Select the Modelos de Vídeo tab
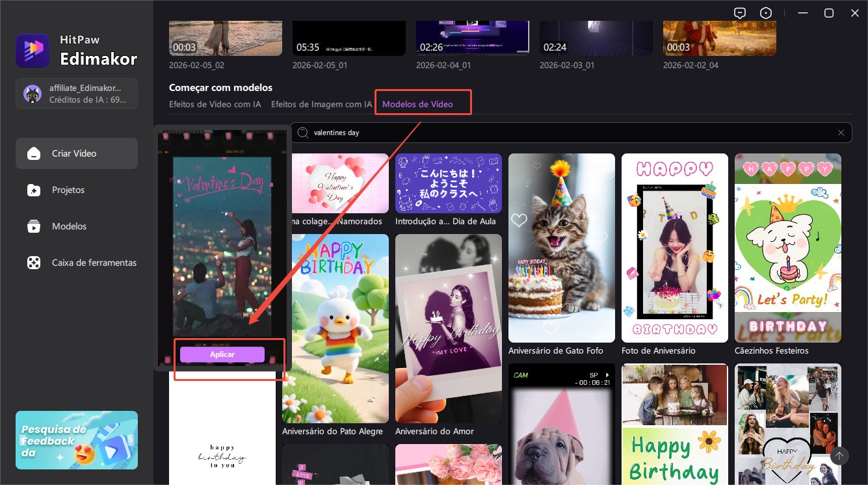This screenshot has width=868, height=485. click(417, 104)
